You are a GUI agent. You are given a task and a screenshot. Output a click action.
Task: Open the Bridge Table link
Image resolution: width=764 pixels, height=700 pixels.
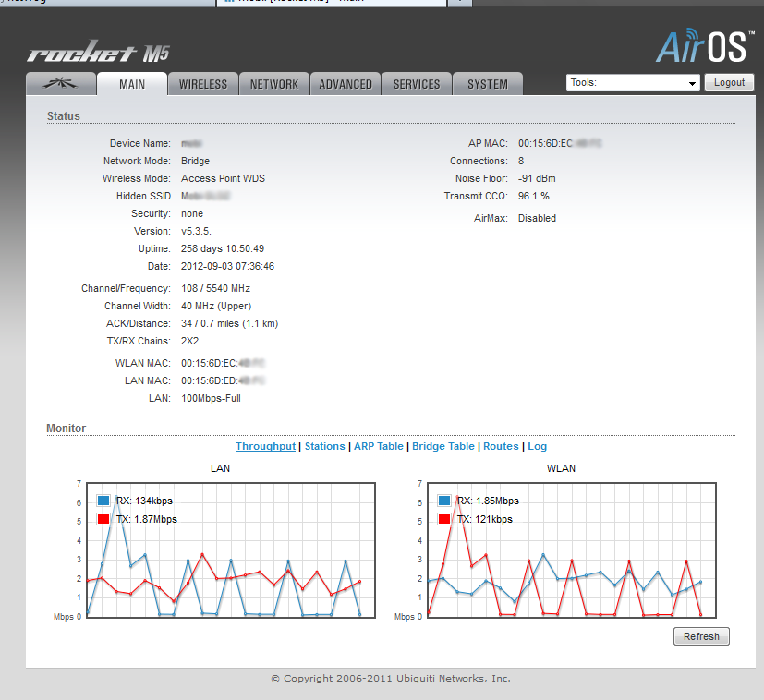point(443,446)
